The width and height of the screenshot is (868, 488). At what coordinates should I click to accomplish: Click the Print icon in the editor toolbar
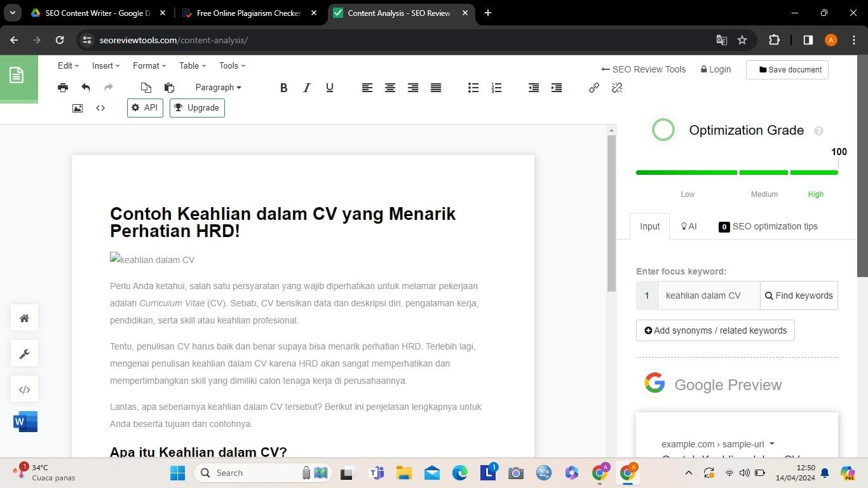(x=63, y=88)
